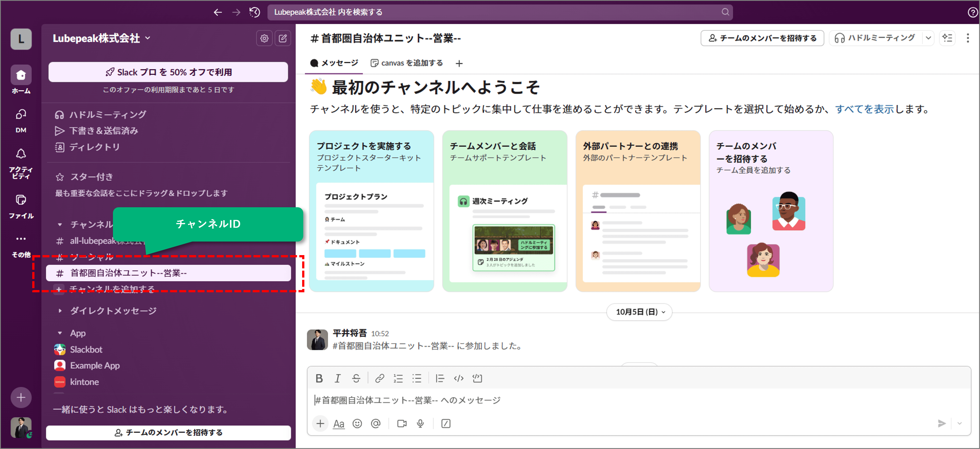Click チームのメンバーを招待する button
Image resolution: width=980 pixels, height=449 pixels.
point(762,38)
